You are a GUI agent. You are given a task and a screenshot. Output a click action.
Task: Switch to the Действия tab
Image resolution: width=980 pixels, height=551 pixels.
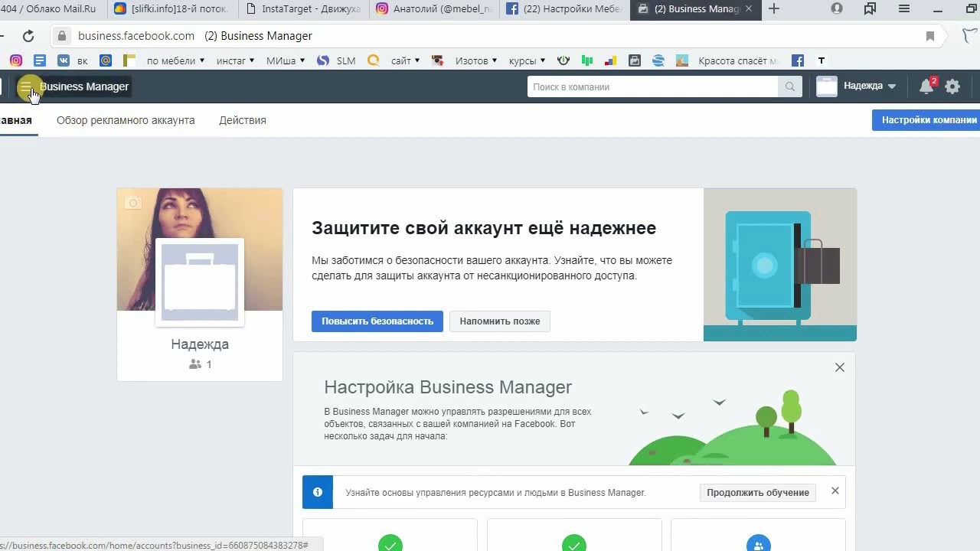tap(243, 120)
